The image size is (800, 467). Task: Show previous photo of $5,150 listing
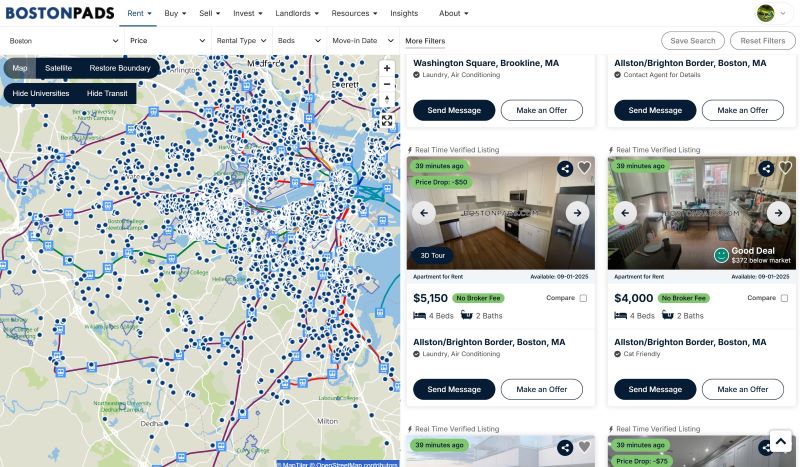click(424, 213)
